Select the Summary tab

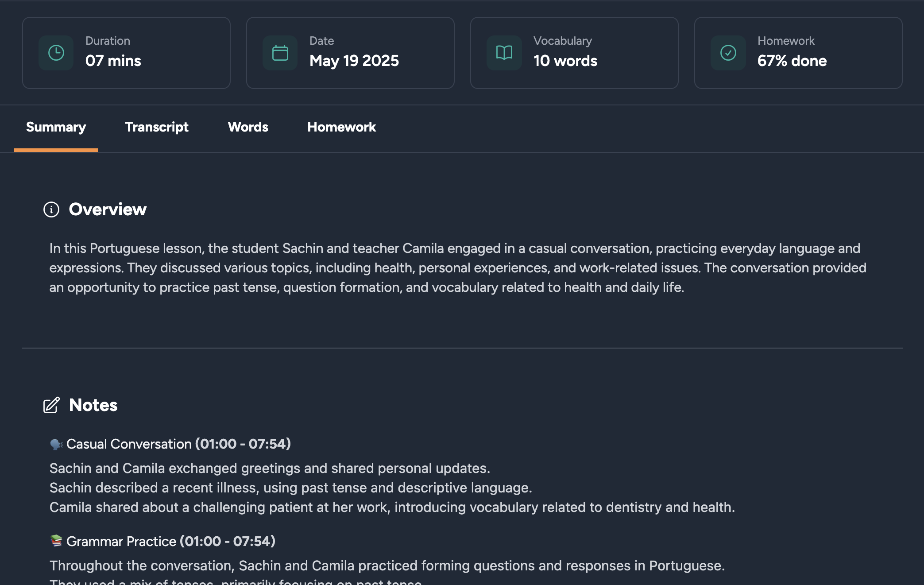click(56, 128)
